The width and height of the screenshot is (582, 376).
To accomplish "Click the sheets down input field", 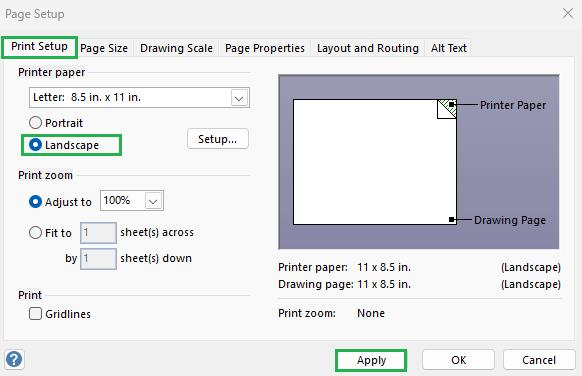I will pos(98,259).
